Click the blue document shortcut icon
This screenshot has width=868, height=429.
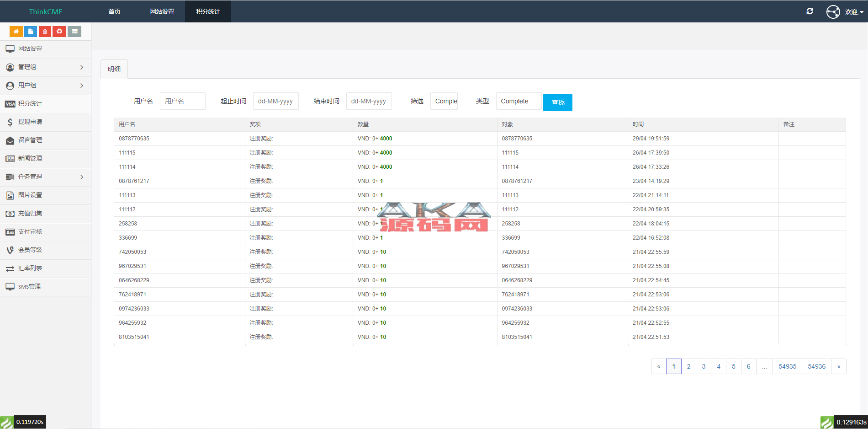[31, 32]
